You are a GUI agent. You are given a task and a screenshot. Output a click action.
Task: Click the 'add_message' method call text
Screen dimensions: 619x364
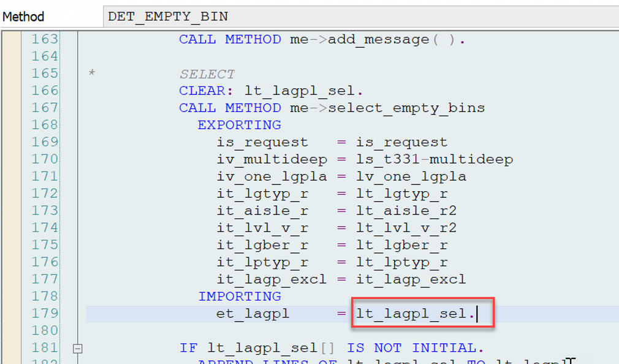(378, 39)
